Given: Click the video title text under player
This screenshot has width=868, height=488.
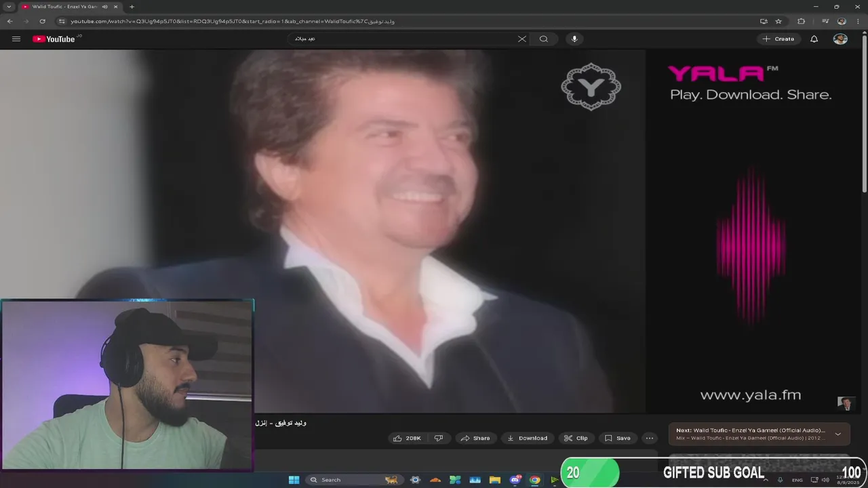Looking at the screenshot, I should click(x=281, y=423).
